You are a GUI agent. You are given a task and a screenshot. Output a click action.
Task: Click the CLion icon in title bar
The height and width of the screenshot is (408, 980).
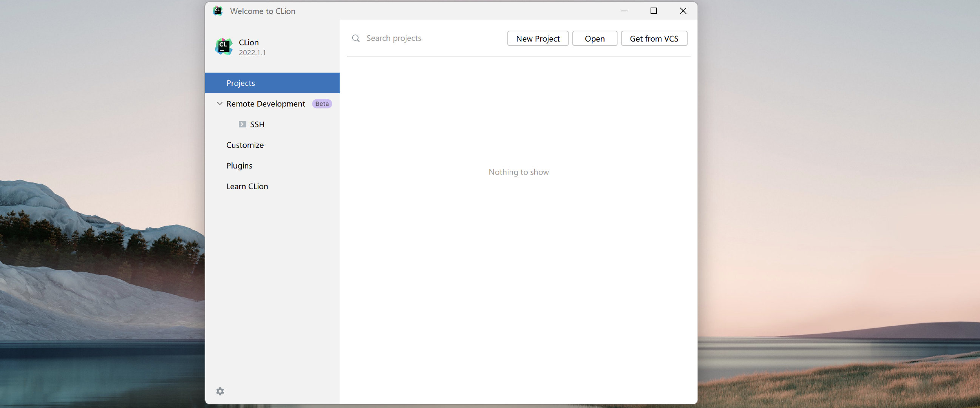218,11
